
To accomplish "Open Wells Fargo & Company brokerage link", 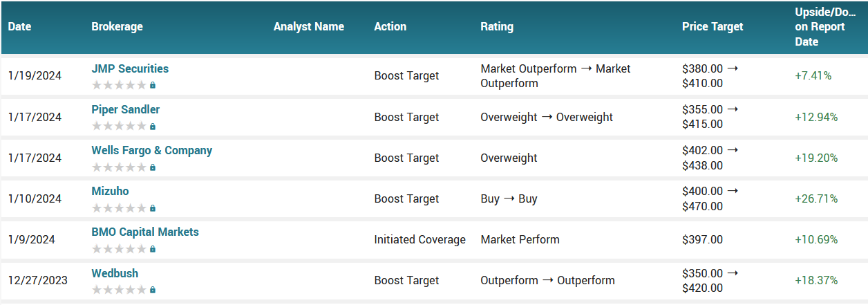I will [x=151, y=150].
